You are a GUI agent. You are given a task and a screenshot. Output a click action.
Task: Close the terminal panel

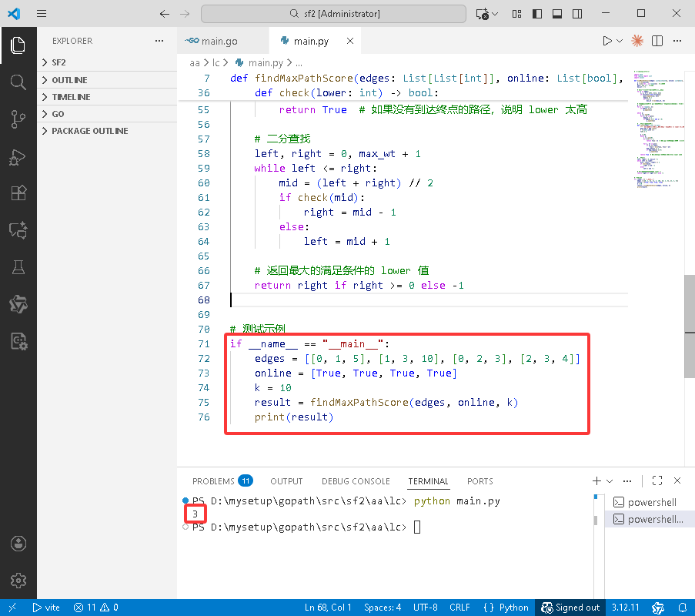[x=677, y=480]
